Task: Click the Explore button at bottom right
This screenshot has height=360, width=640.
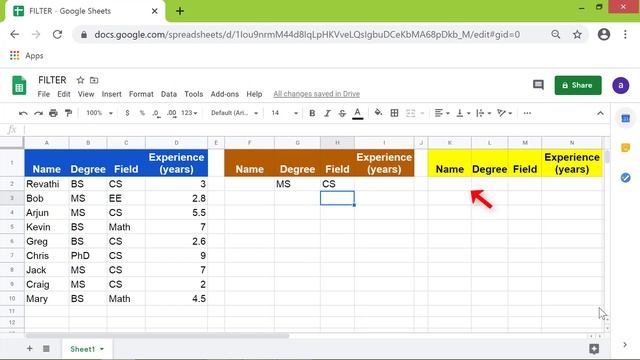Action: (594, 349)
